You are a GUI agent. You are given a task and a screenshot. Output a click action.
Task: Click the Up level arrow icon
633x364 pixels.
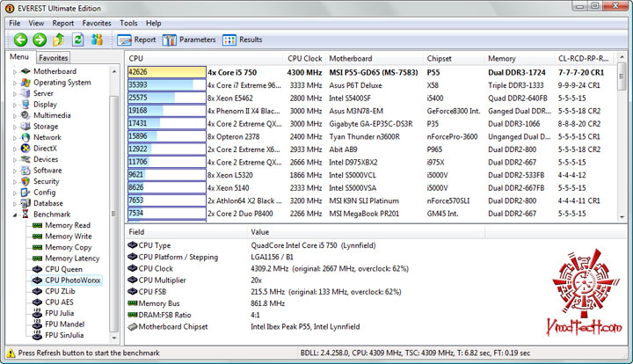click(59, 40)
